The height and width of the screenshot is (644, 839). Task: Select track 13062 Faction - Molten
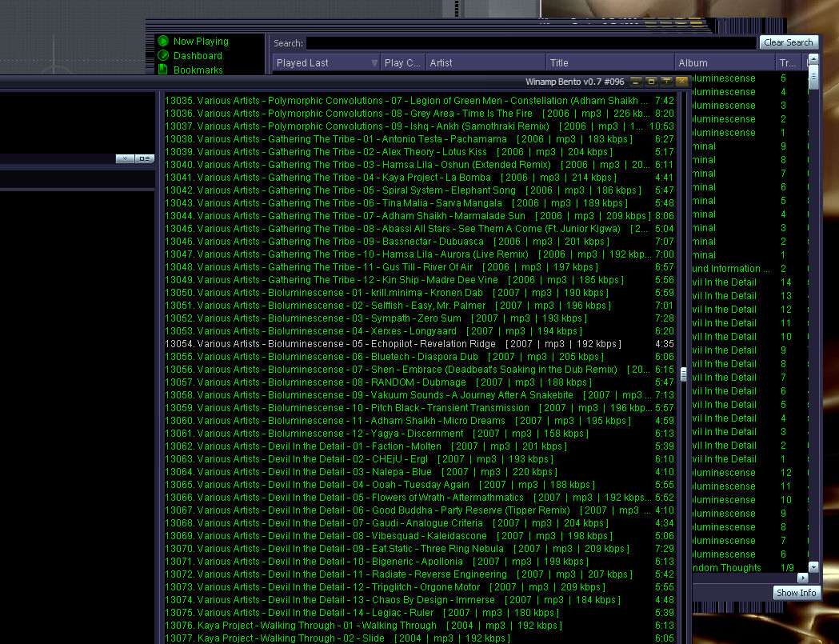click(x=419, y=446)
